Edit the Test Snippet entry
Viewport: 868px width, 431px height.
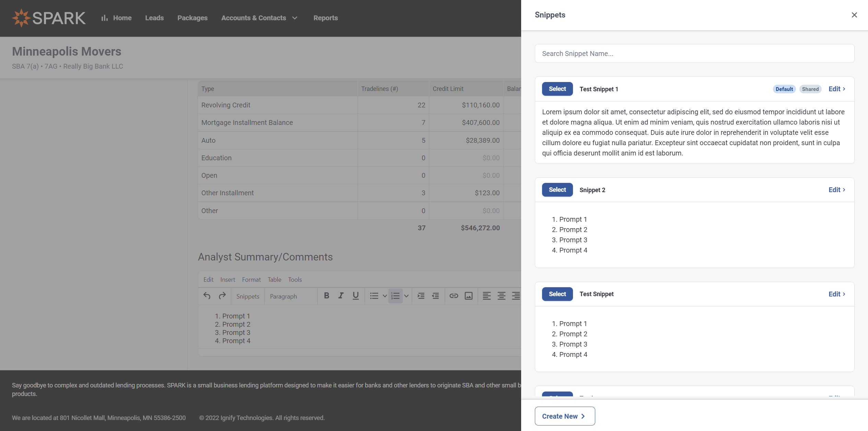tap(837, 294)
